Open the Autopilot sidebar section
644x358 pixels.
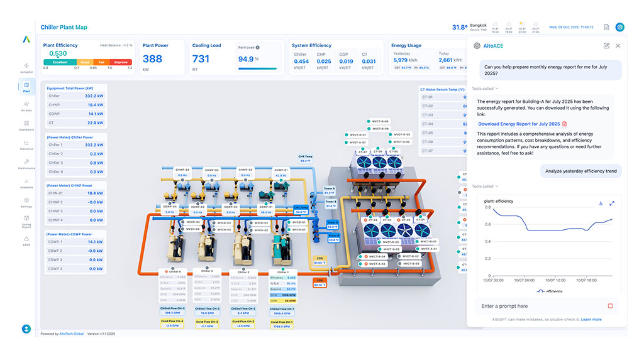pos(26,67)
